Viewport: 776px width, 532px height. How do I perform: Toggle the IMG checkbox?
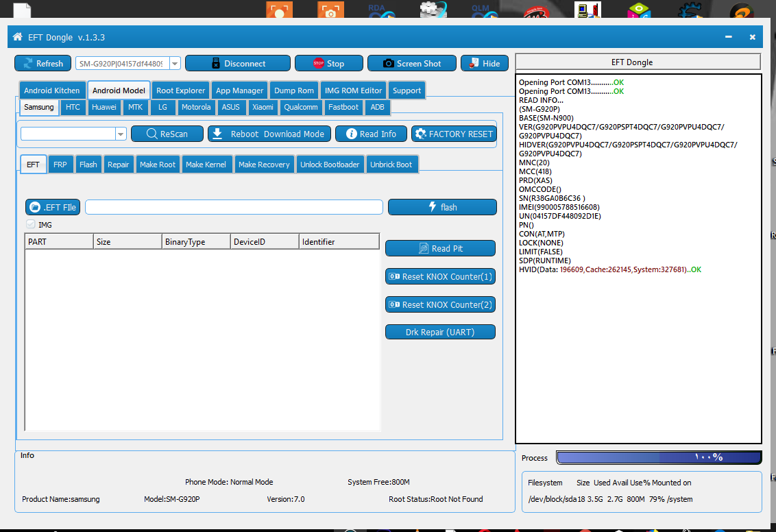point(31,224)
